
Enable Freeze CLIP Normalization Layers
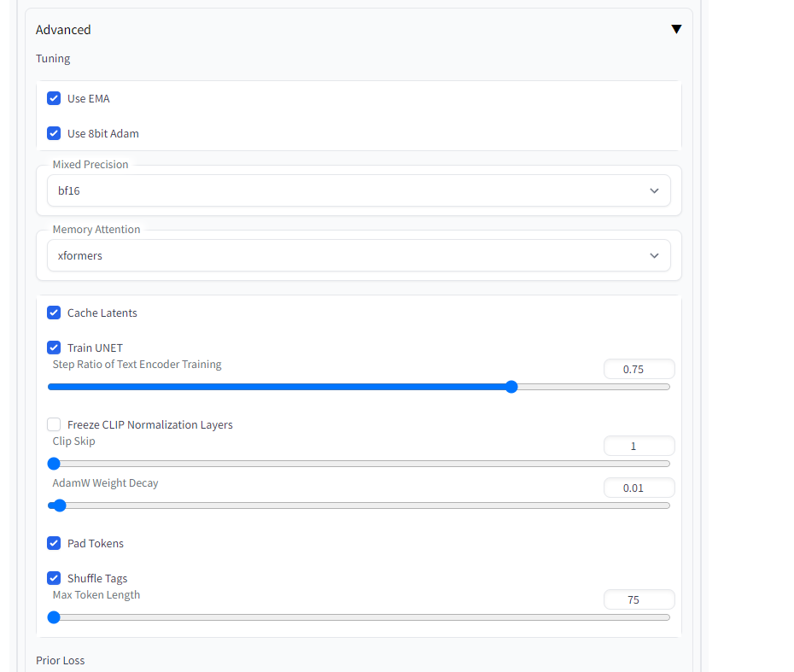tap(54, 424)
